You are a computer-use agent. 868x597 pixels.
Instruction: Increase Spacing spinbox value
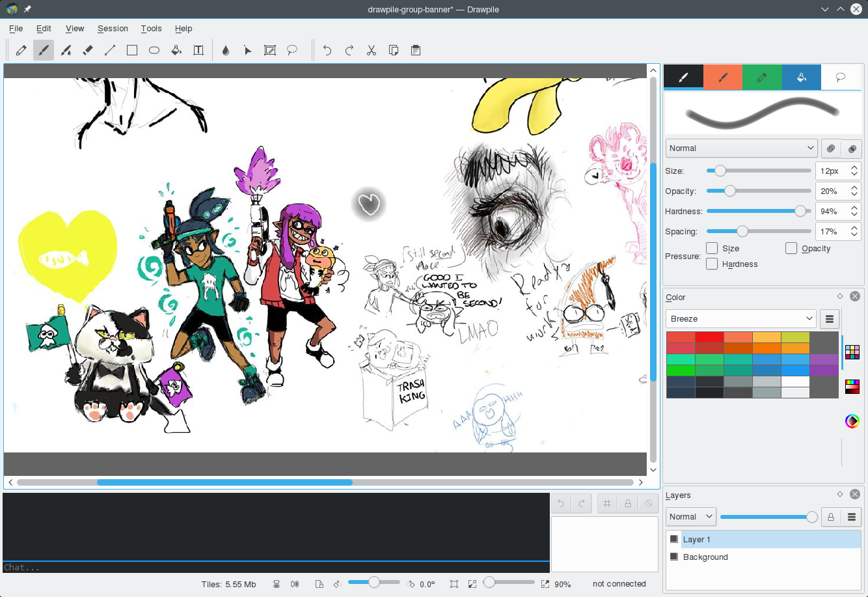(x=854, y=227)
